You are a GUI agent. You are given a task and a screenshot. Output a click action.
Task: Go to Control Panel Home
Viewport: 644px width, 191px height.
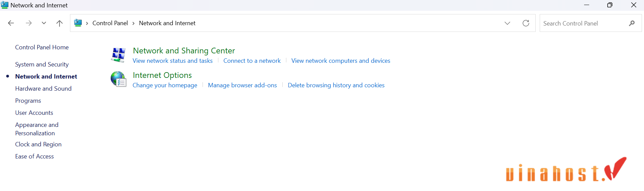tap(42, 47)
